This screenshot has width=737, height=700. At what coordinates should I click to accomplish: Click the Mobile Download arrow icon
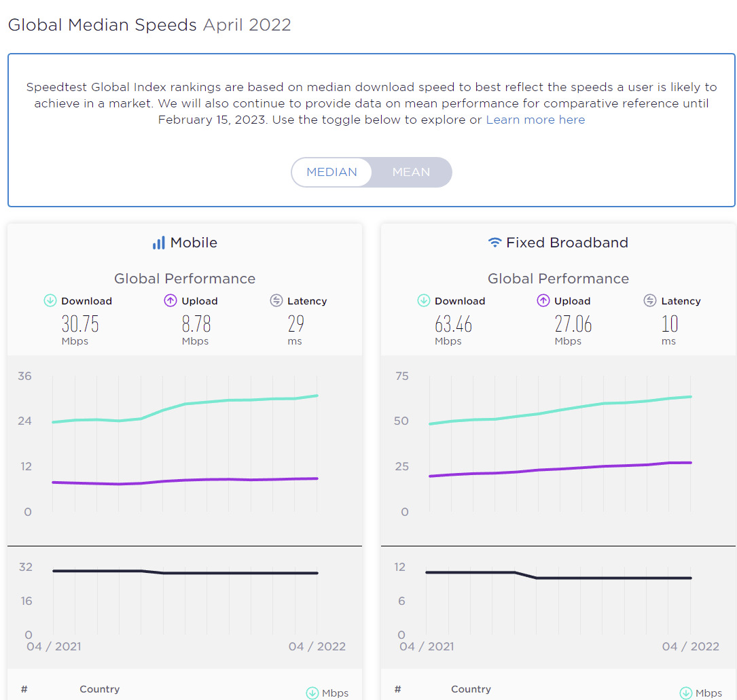(x=50, y=300)
